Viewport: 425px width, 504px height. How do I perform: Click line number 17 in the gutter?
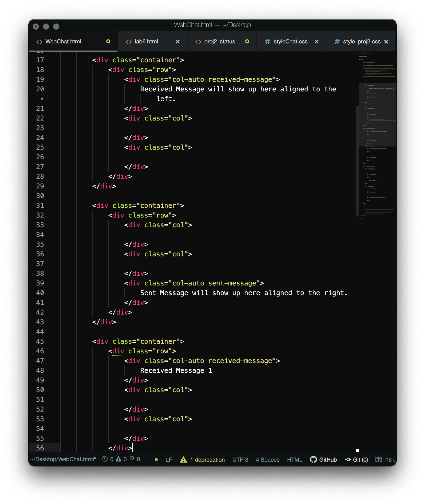click(40, 60)
